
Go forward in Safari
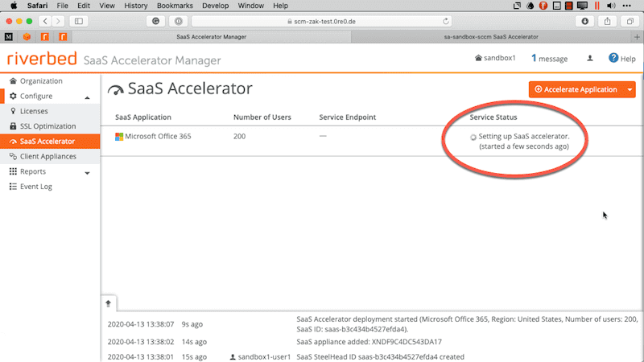click(x=58, y=21)
